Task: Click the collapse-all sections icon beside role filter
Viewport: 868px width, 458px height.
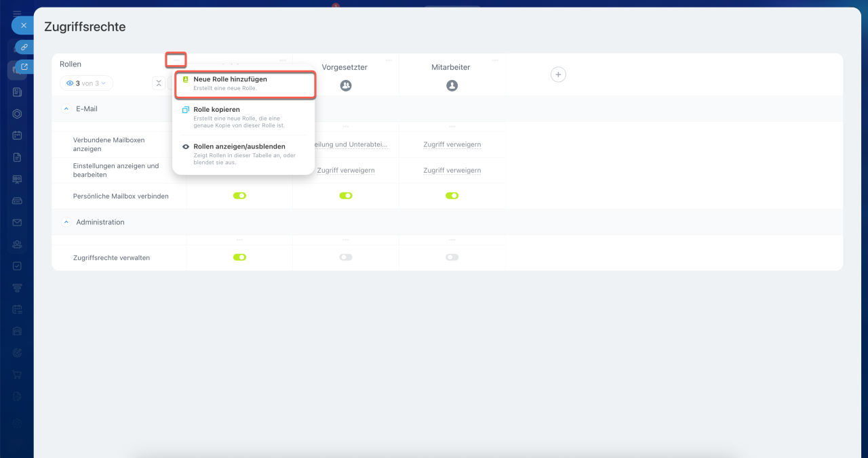Action: [x=159, y=83]
